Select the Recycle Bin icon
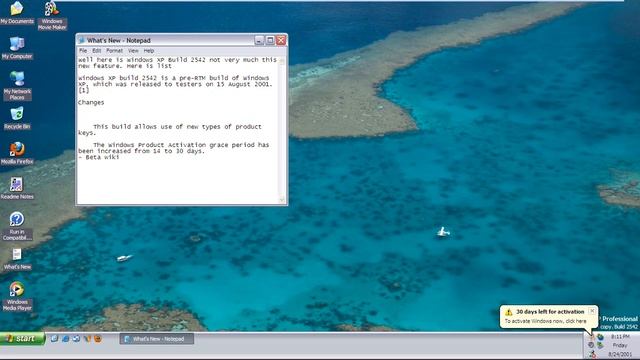Viewport: 640px width, 360px height. point(17,118)
